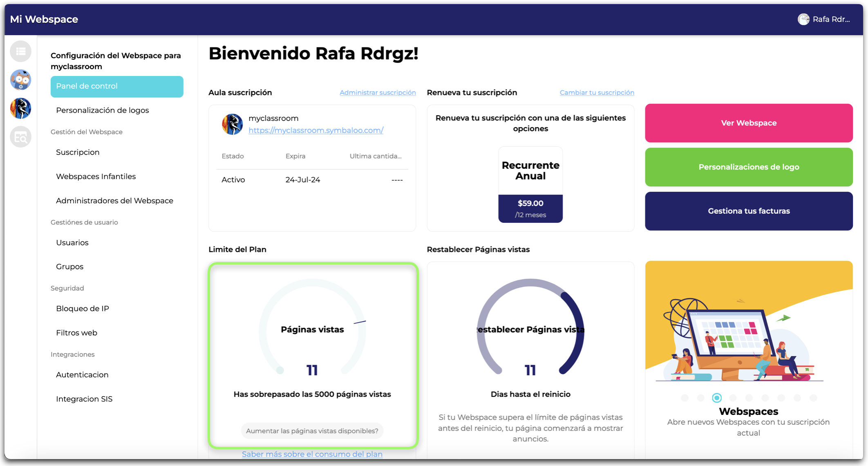Click Aumentar las páginas vistas disponibles?
The width and height of the screenshot is (868, 466).
(312, 431)
